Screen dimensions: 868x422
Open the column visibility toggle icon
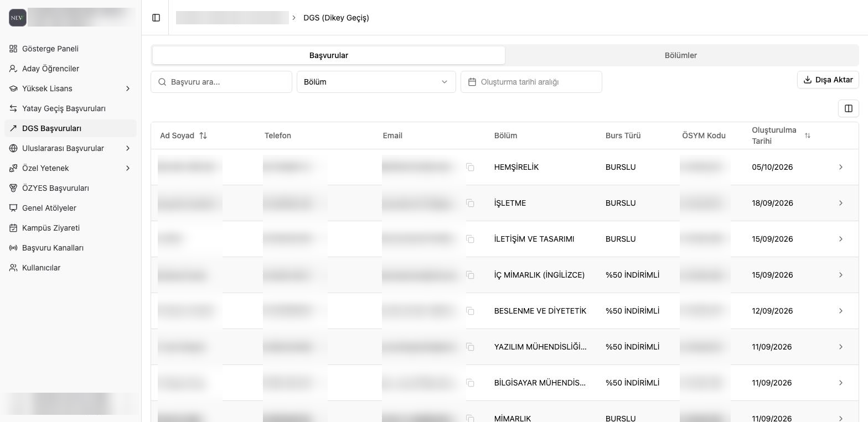tap(848, 108)
